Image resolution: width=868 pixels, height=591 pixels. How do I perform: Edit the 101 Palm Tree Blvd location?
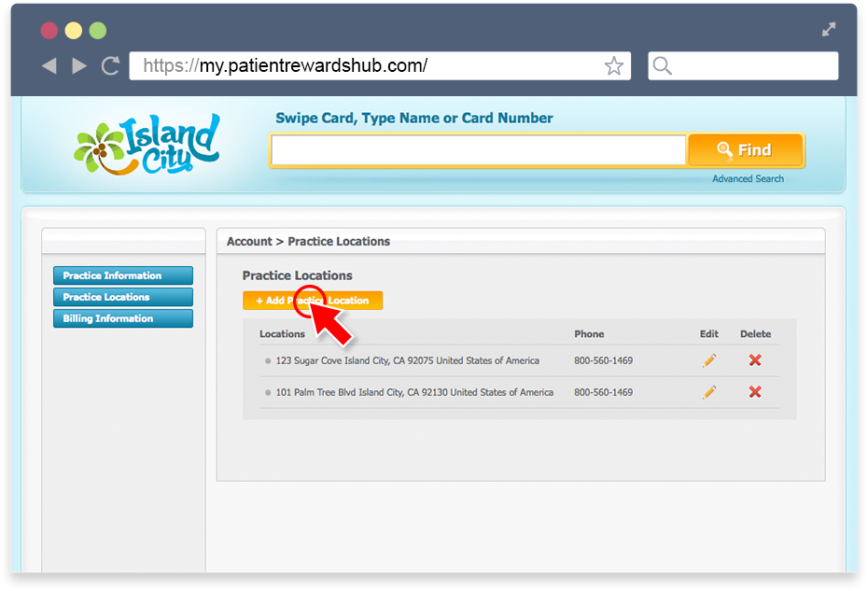click(x=709, y=392)
